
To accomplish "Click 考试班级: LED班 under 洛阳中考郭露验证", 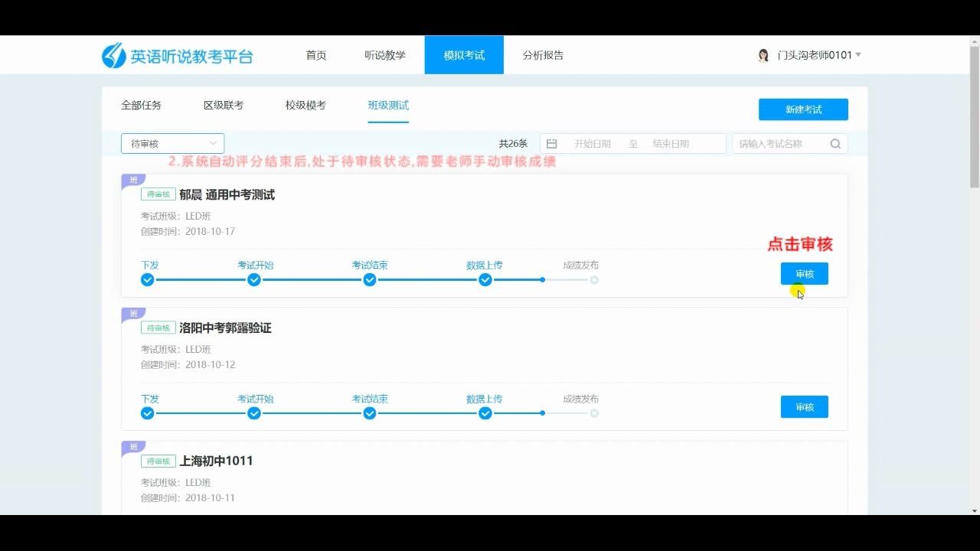I will click(x=176, y=350).
